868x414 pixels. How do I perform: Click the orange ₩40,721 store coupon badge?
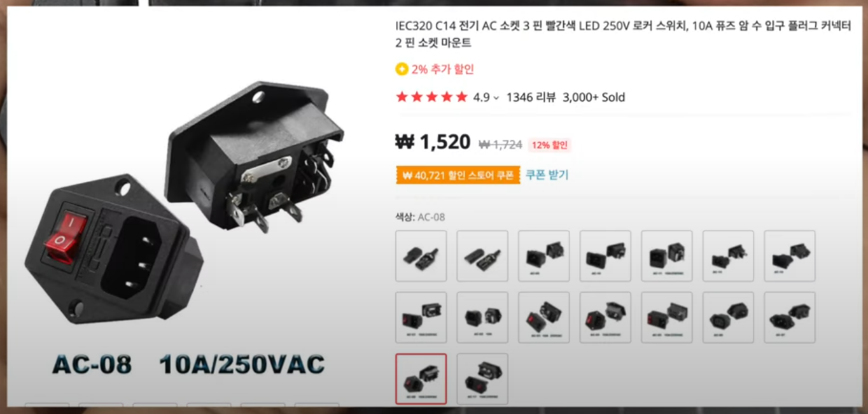458,175
